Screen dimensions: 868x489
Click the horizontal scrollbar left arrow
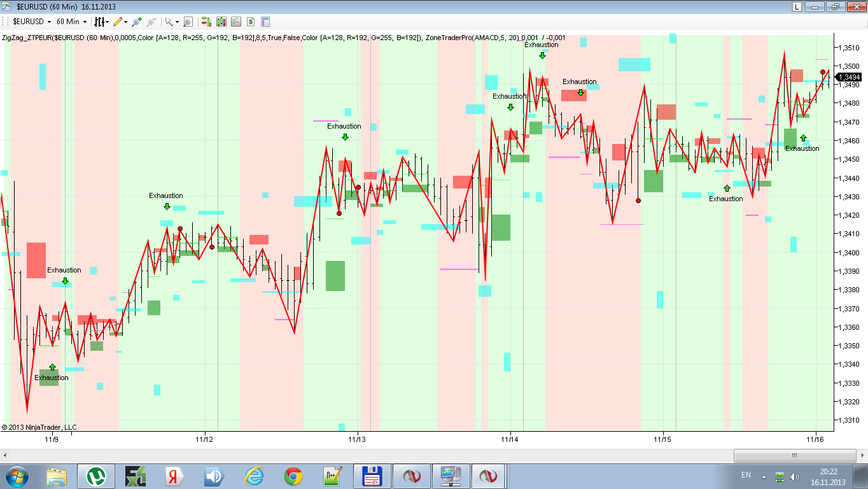click(x=5, y=456)
